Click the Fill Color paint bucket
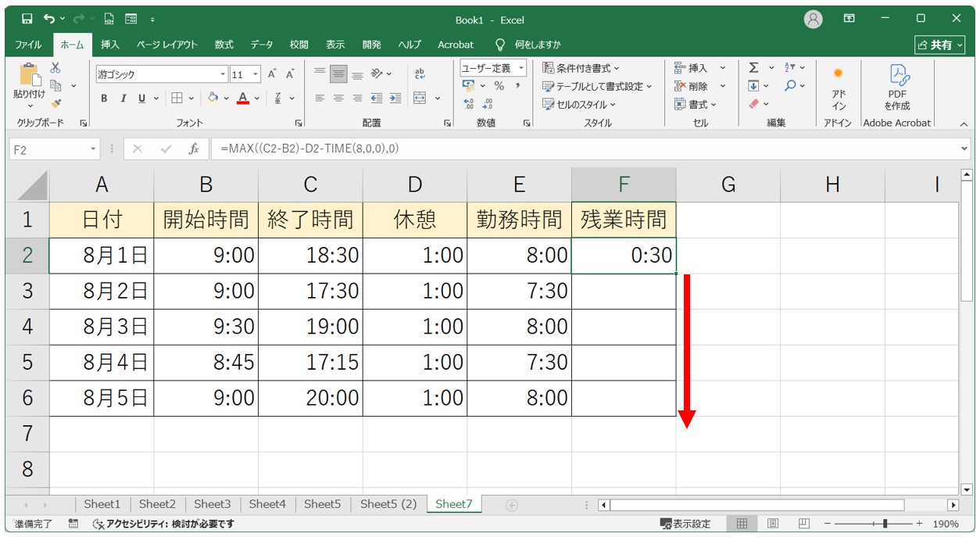This screenshot has height=537, width=980. [x=213, y=98]
